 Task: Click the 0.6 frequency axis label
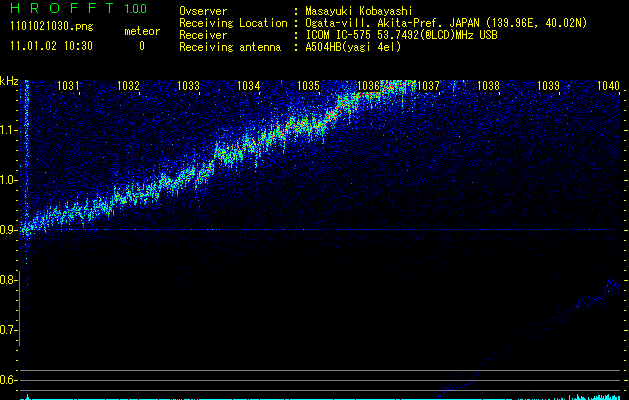[x=8, y=380]
